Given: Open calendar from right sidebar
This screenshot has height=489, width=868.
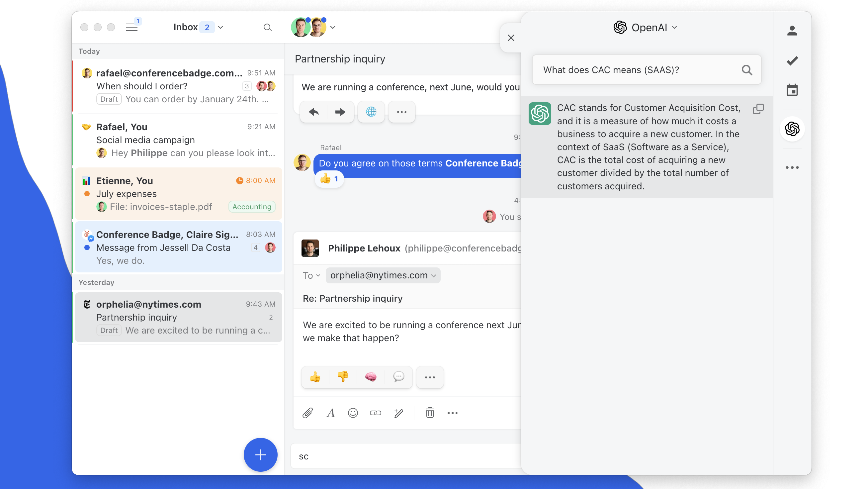Looking at the screenshot, I should [792, 90].
